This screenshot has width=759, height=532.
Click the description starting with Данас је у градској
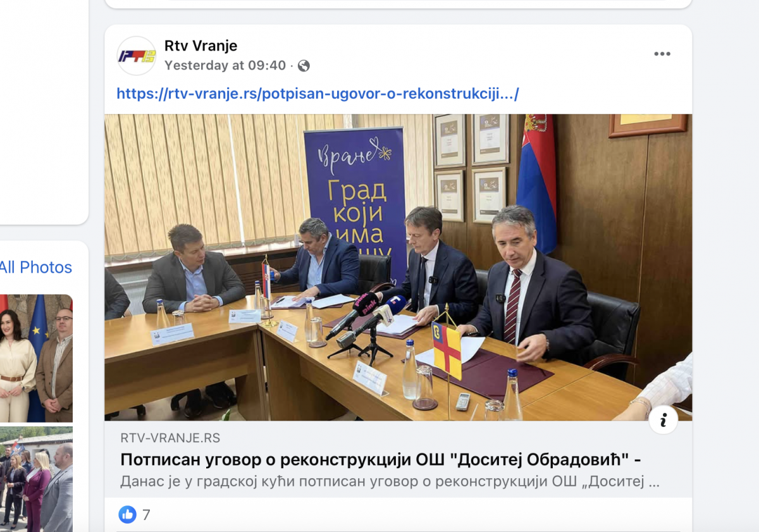(x=390, y=482)
